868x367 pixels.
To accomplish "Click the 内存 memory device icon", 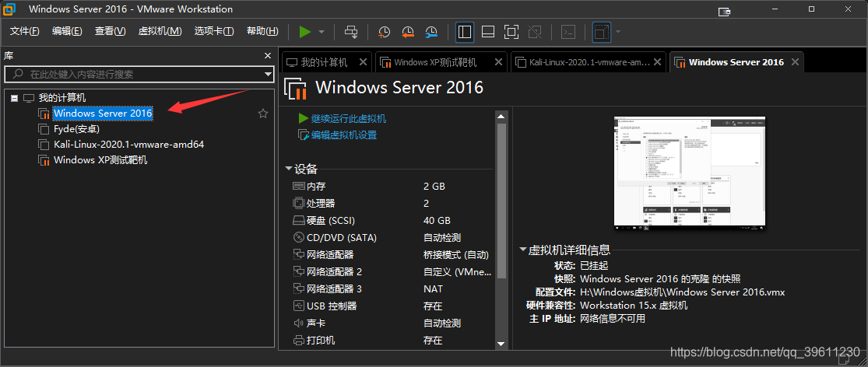I will point(298,187).
